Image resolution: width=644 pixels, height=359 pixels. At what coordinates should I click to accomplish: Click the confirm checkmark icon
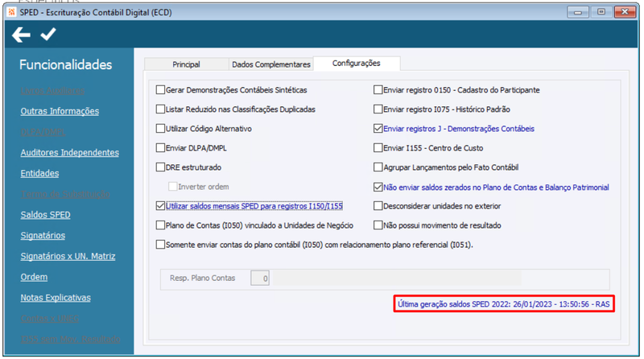click(x=48, y=34)
